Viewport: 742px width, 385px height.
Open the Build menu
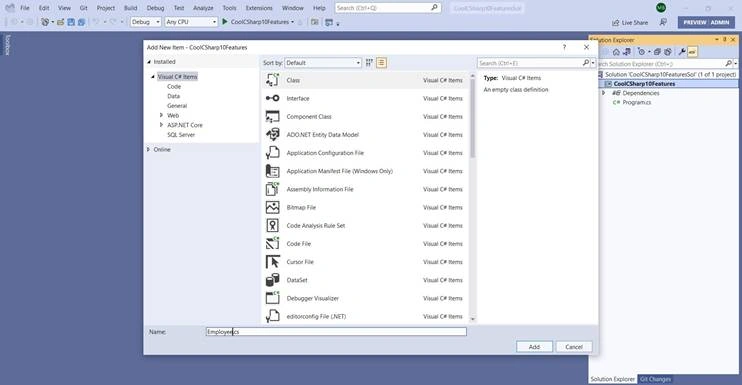coord(131,8)
